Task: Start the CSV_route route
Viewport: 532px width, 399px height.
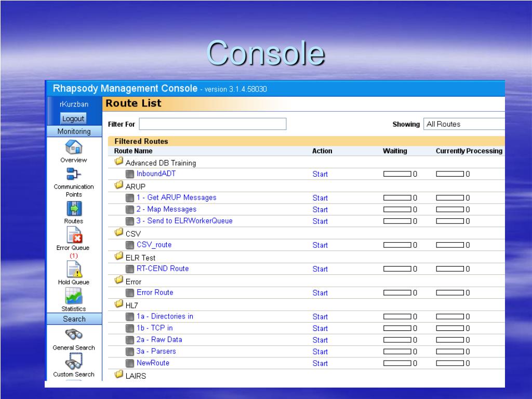Action: 320,245
